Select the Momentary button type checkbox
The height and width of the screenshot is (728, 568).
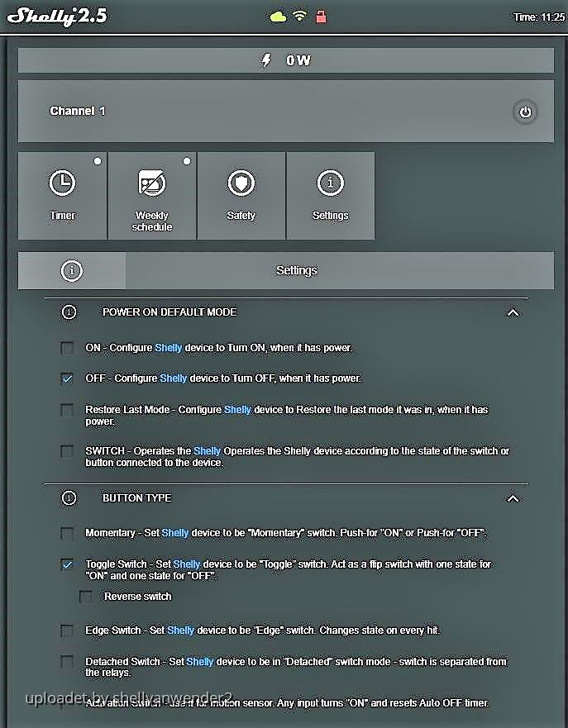pos(67,533)
